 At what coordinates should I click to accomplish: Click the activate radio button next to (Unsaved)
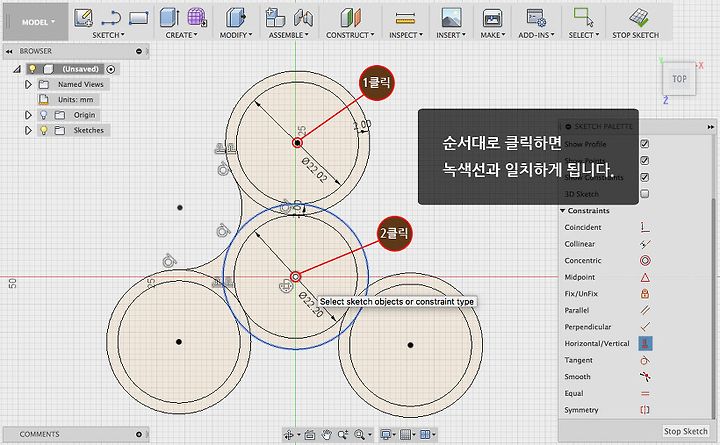(x=111, y=69)
